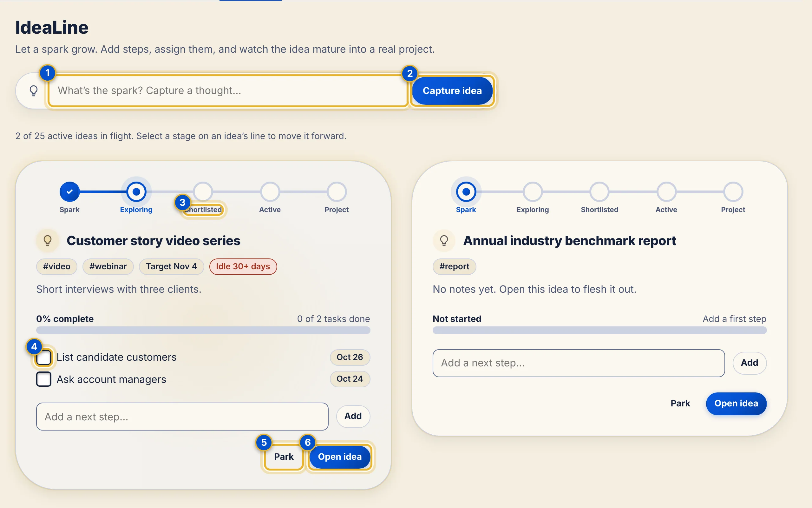Click the Annual industry benchmark report title
Screen dimensions: 812x508
pos(569,241)
